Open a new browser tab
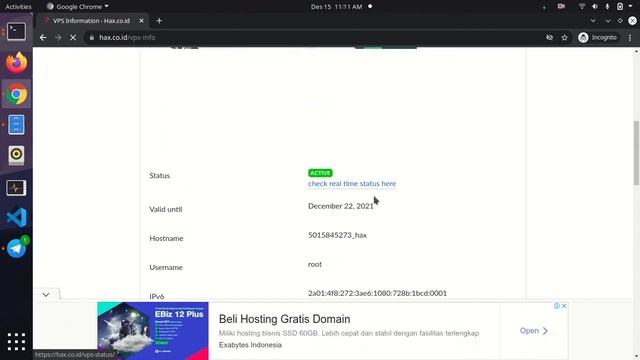Image resolution: width=640 pixels, height=360 pixels. click(x=159, y=21)
